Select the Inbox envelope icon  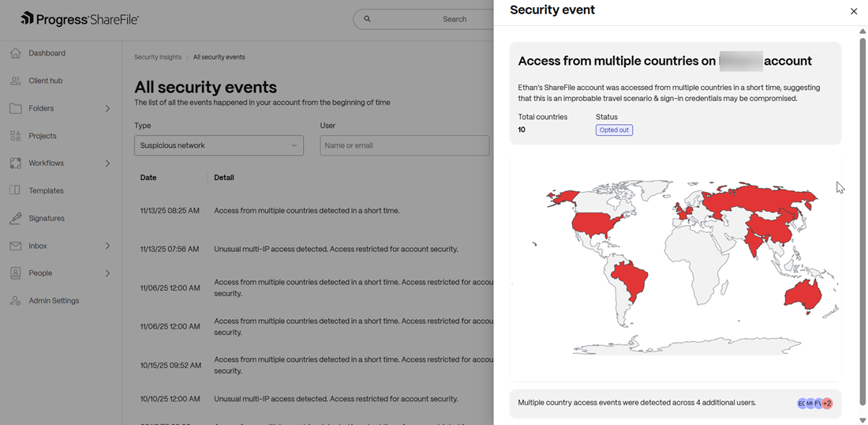tap(16, 246)
